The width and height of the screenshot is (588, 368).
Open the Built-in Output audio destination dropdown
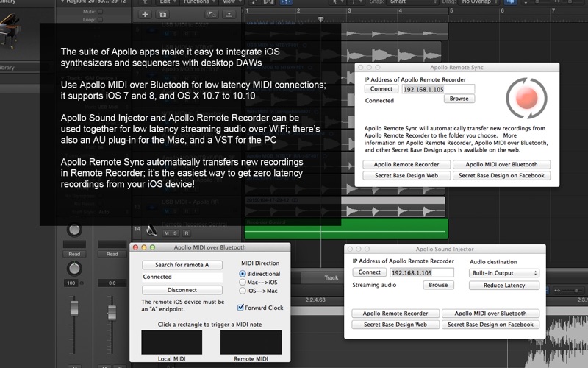pos(504,273)
